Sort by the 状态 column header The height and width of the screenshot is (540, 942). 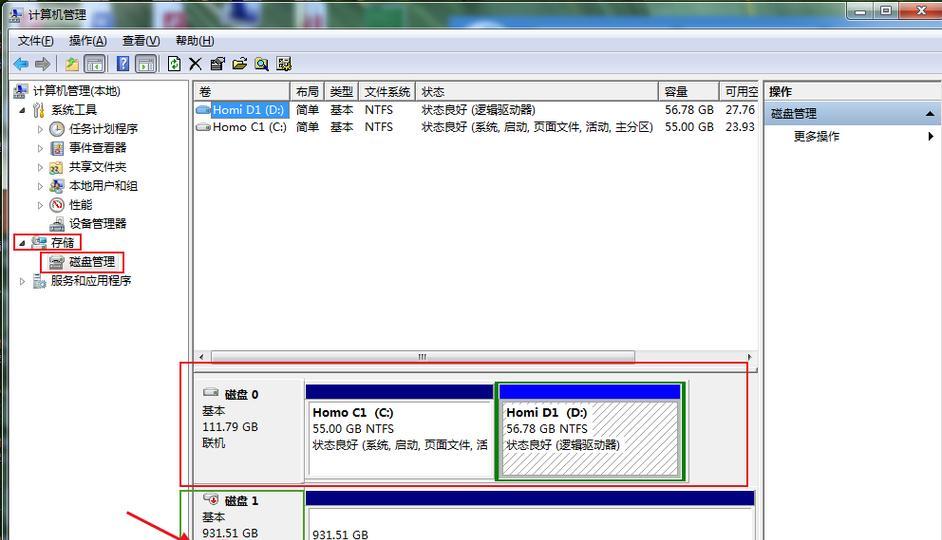pyautogui.click(x=536, y=91)
